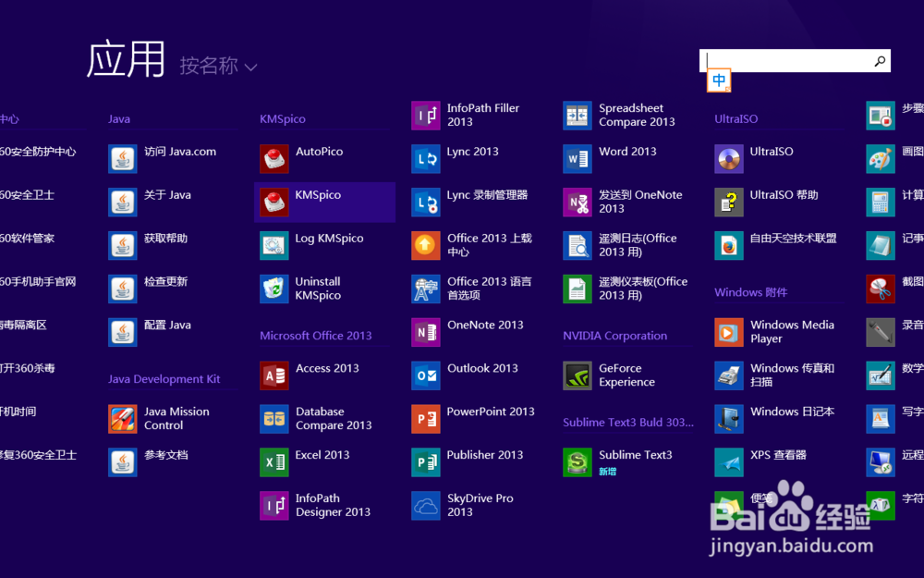Open the Office 2013 语言首选项 icon
924x578 pixels.
point(425,289)
